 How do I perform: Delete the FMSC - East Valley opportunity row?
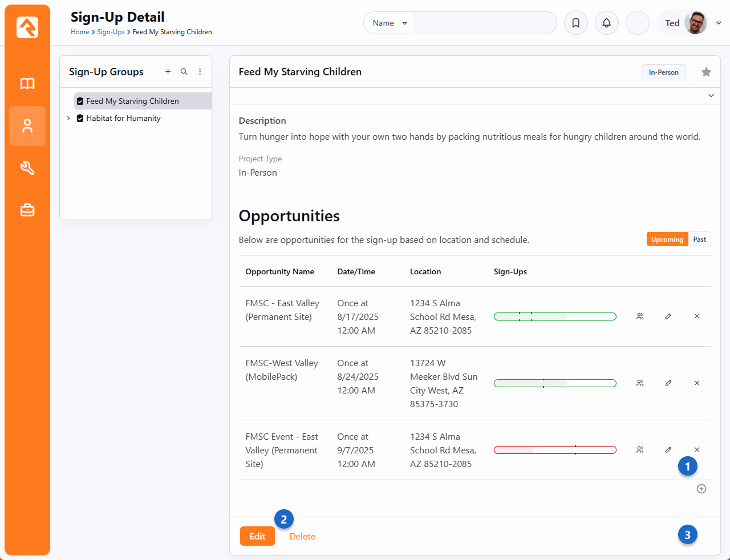coord(696,316)
